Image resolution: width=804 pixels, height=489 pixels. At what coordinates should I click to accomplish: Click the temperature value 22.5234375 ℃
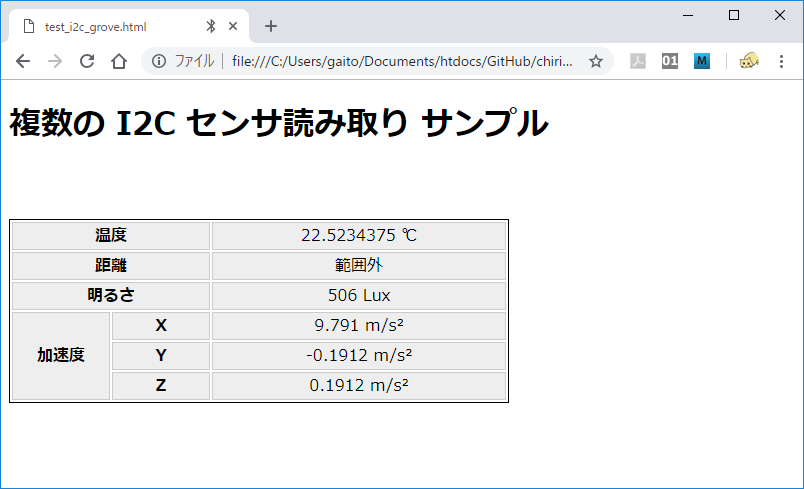359,236
